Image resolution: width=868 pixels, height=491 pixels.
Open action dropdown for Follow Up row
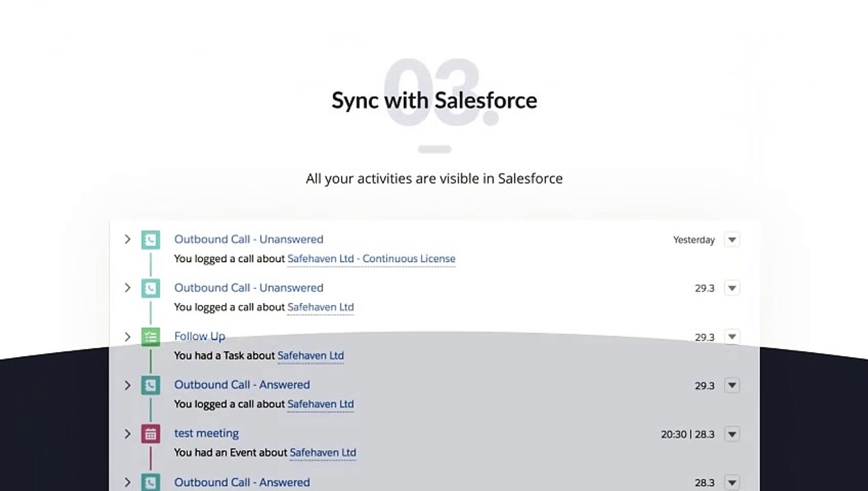[x=732, y=337]
